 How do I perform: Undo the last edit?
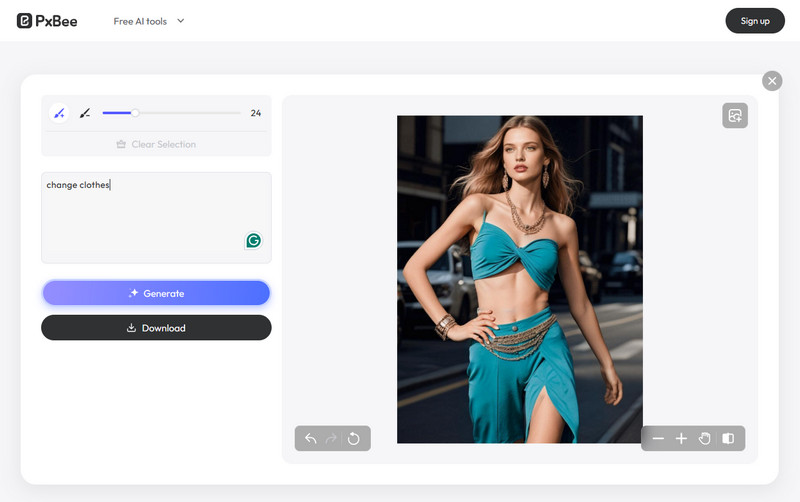coord(310,438)
